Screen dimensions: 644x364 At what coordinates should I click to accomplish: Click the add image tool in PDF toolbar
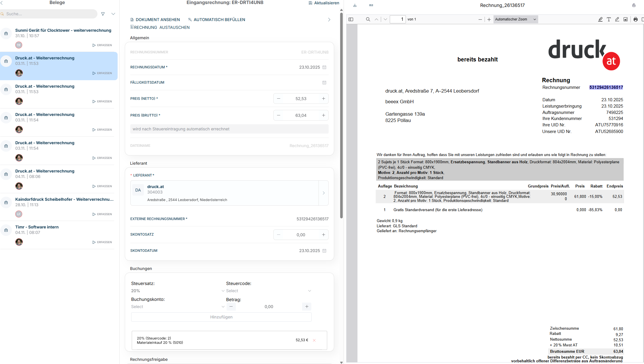click(x=625, y=19)
